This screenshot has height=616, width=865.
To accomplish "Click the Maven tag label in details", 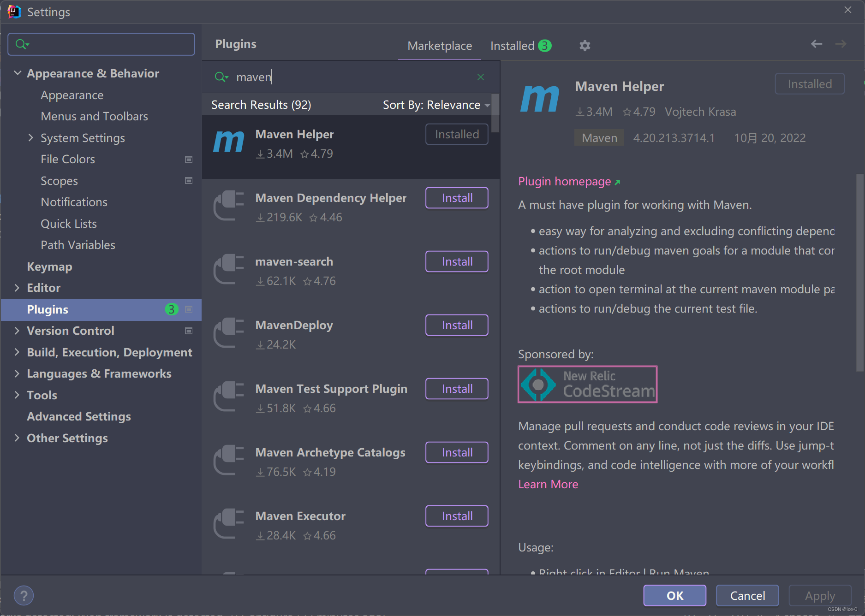I will [599, 138].
